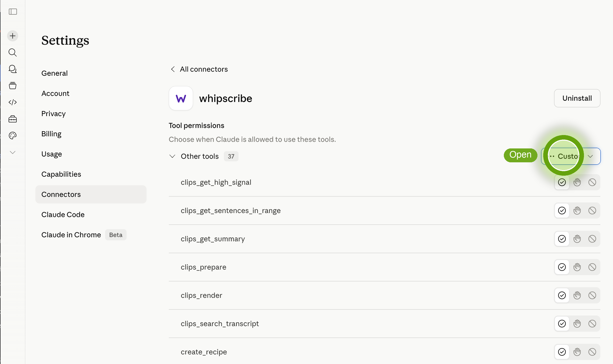Set create_recipe to needs approval

click(x=577, y=352)
